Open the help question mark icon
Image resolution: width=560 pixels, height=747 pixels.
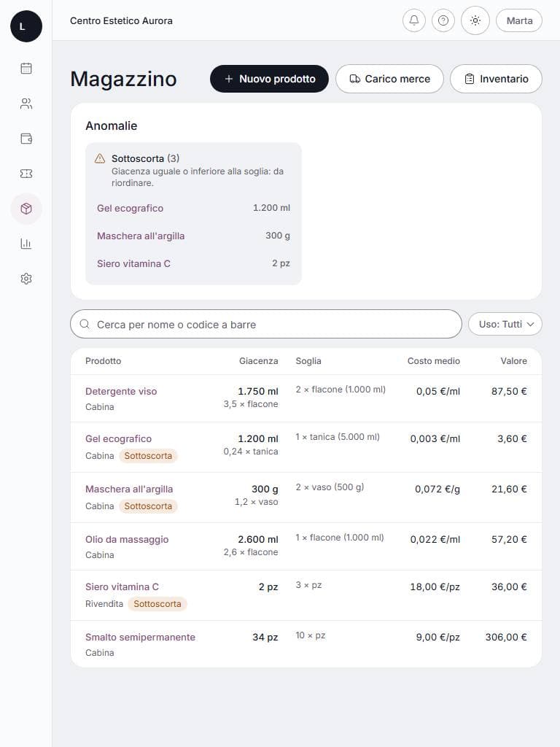click(x=443, y=20)
